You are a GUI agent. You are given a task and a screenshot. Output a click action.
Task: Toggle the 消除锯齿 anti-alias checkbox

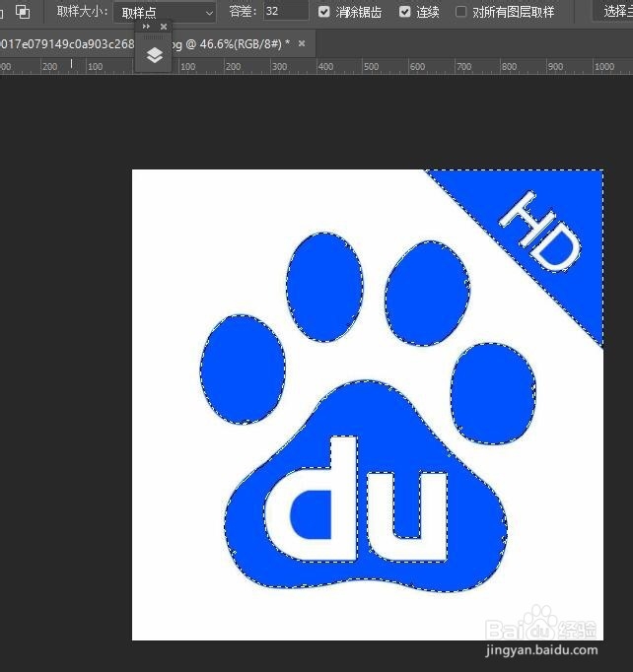pos(324,12)
